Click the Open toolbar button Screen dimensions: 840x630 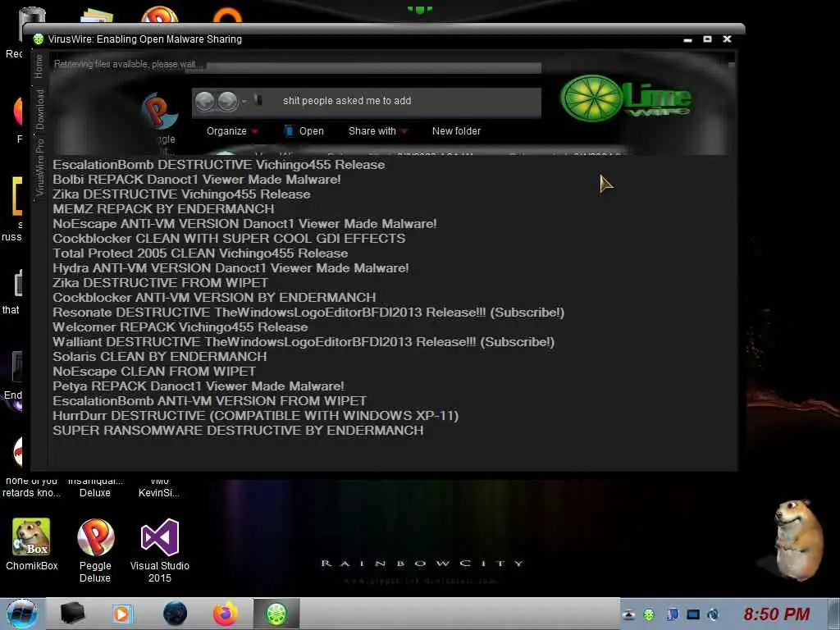[311, 131]
